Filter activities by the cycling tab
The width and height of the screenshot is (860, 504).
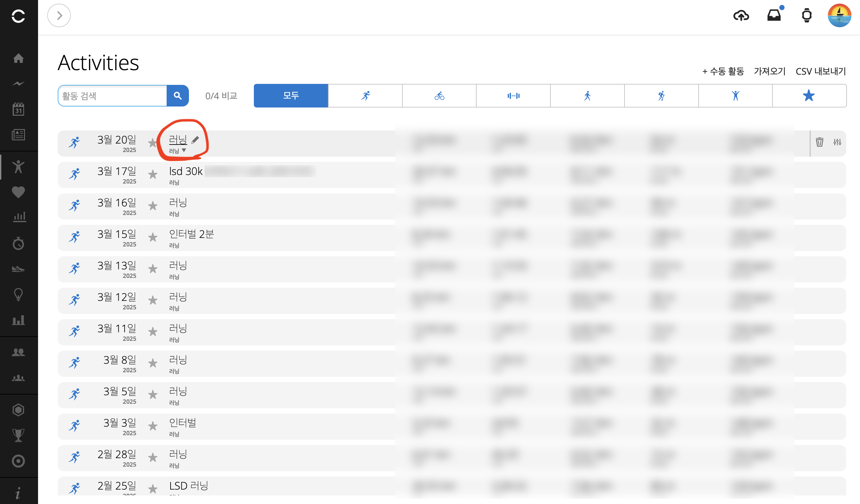pyautogui.click(x=439, y=96)
